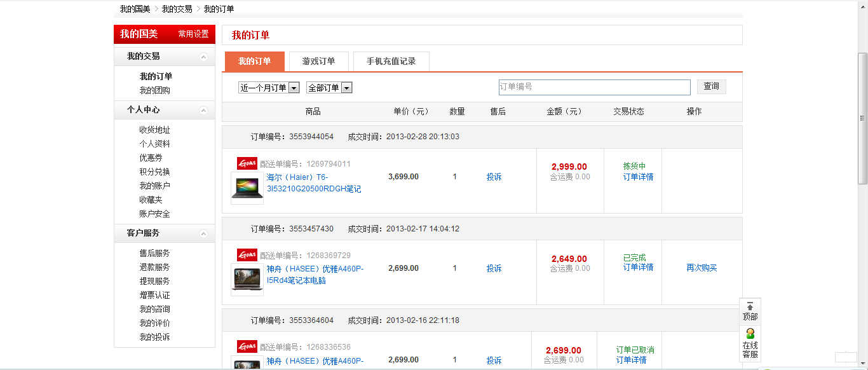
Task: Open 积分兑换 in the sidebar
Action: pyautogui.click(x=154, y=172)
